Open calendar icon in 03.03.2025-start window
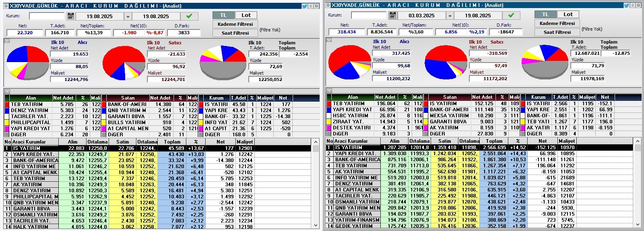This screenshot has height=231, width=644. click(x=392, y=15)
